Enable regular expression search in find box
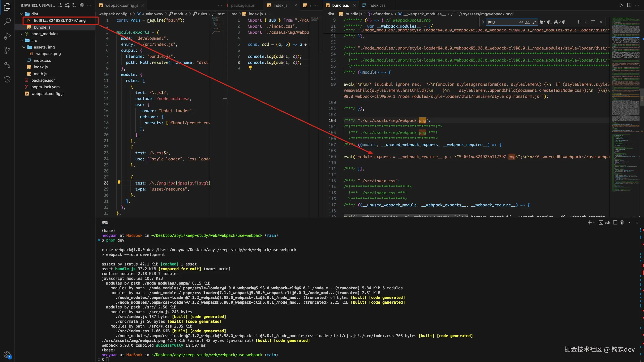 click(x=534, y=22)
